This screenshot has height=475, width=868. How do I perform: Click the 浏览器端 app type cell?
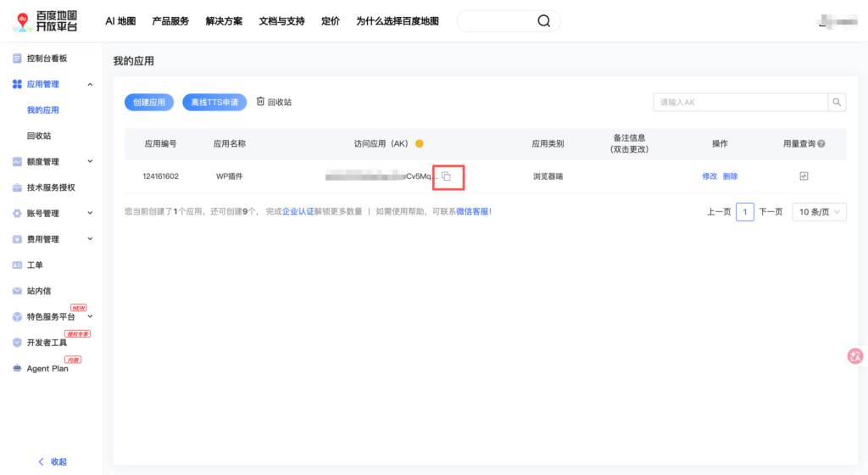click(548, 176)
